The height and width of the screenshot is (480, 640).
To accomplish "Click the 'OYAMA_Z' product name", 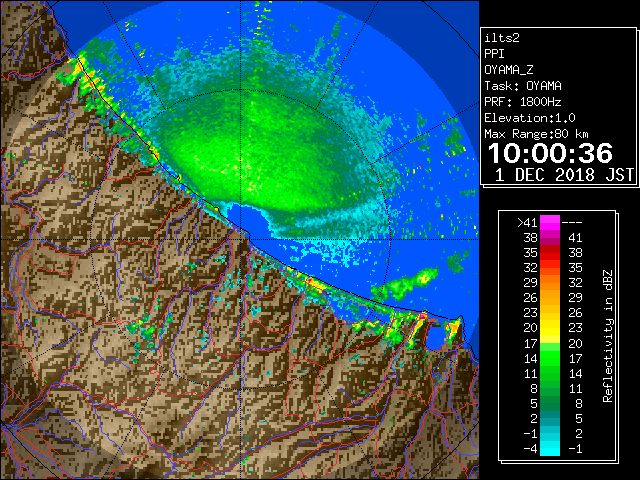I will 509,70.
